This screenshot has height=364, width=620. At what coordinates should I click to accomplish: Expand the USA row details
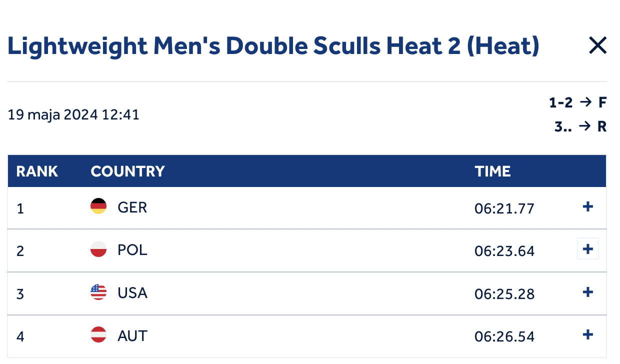coord(588,292)
